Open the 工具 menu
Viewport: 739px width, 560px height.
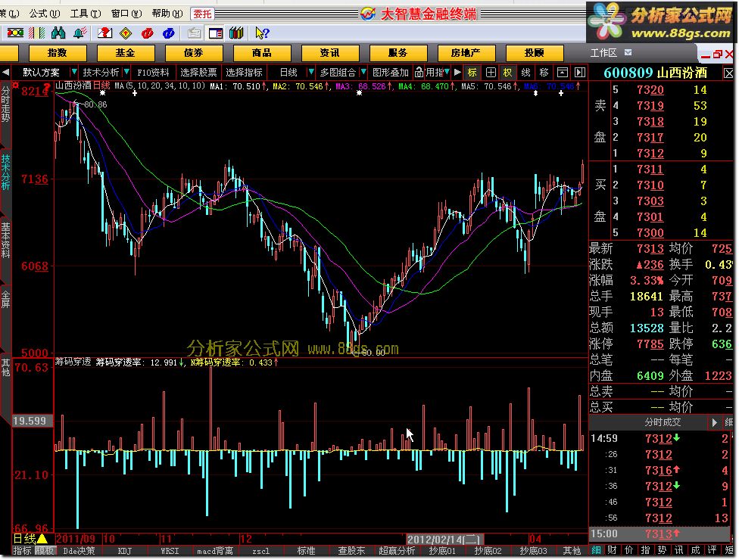(x=86, y=14)
